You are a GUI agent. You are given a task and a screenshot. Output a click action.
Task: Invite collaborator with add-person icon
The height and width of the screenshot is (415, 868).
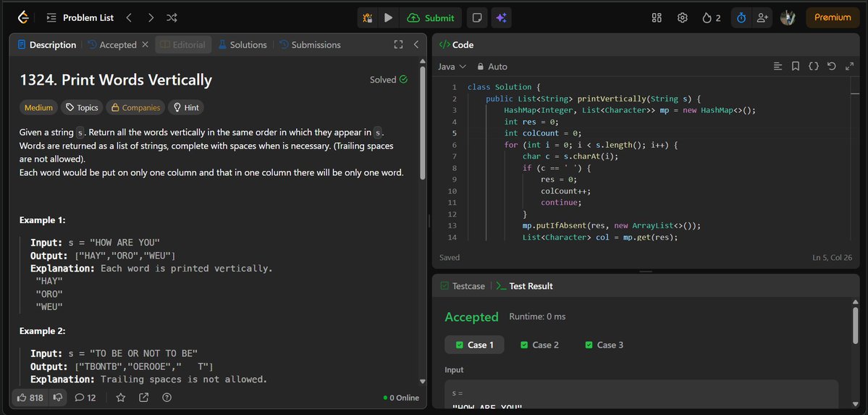[x=762, y=17]
